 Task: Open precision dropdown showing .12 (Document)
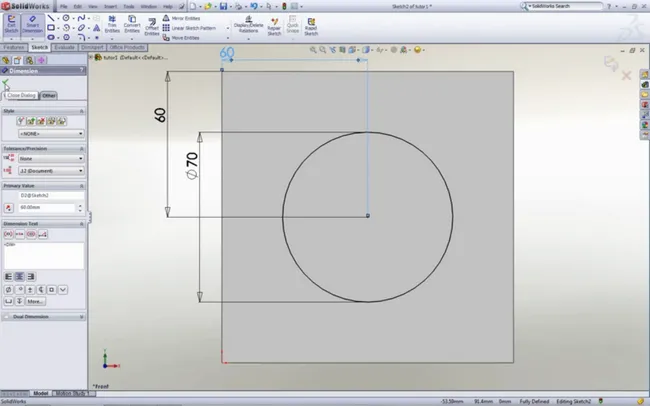point(51,170)
